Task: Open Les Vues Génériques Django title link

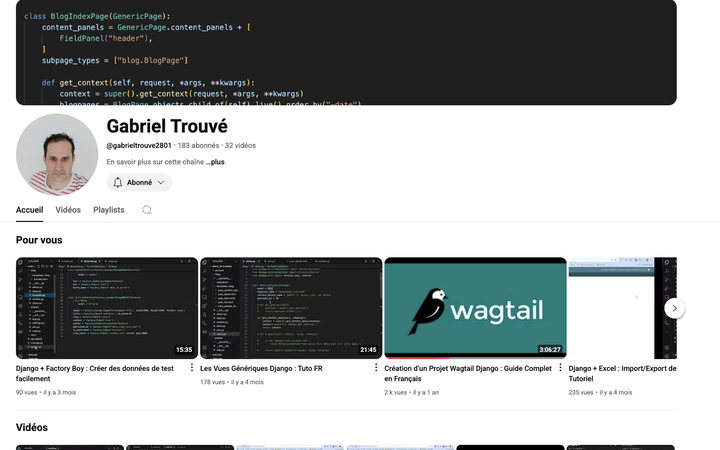Action: (261, 368)
